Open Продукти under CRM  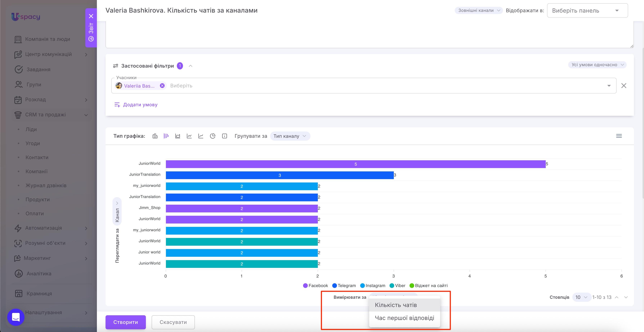pos(37,199)
